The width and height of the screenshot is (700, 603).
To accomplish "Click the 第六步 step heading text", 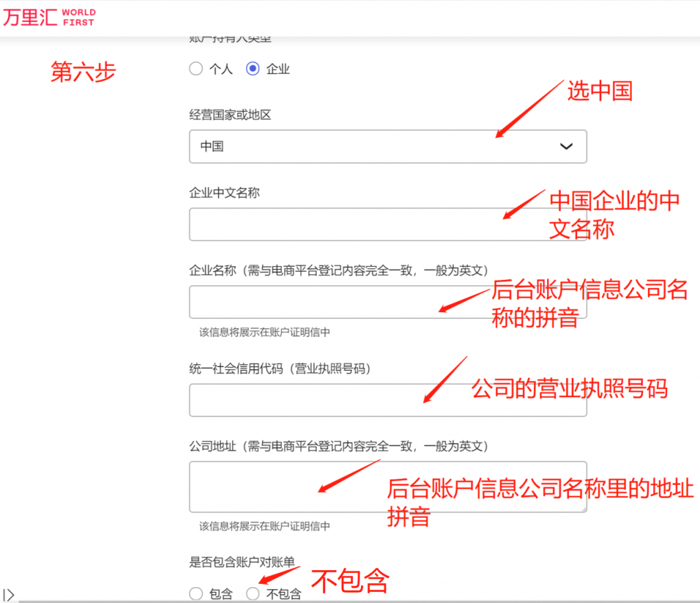I will coord(82,72).
